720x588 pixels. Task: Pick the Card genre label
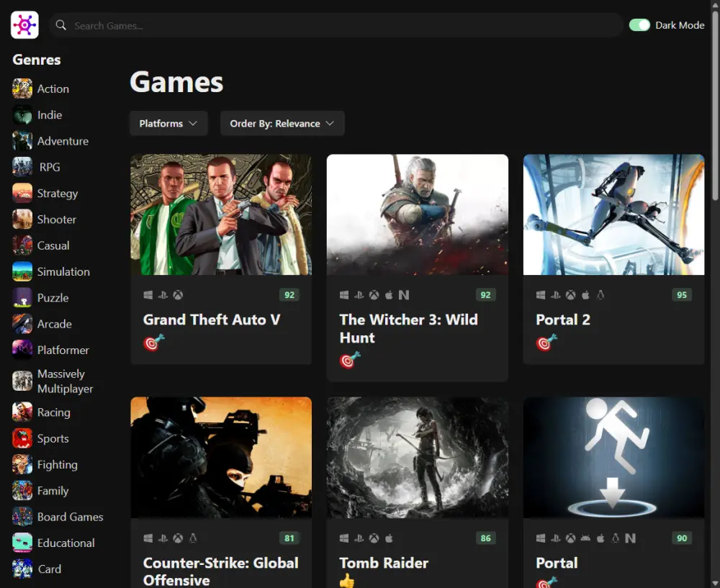click(50, 569)
